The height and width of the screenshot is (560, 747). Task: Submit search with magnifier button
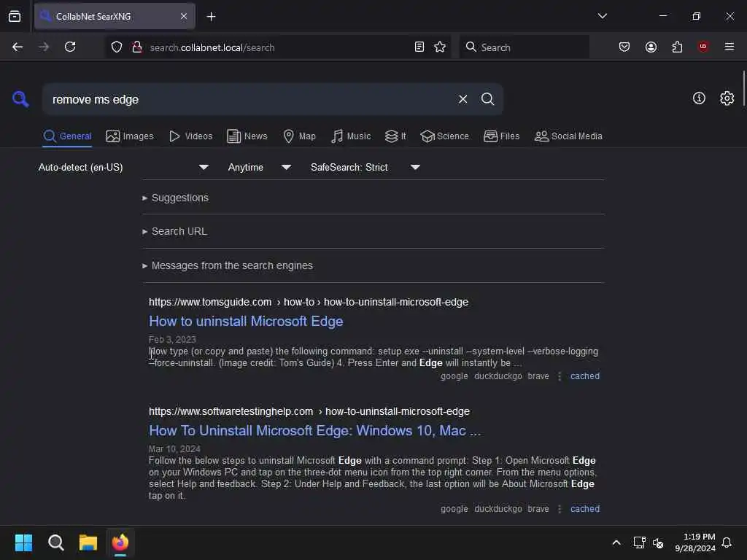tap(487, 99)
